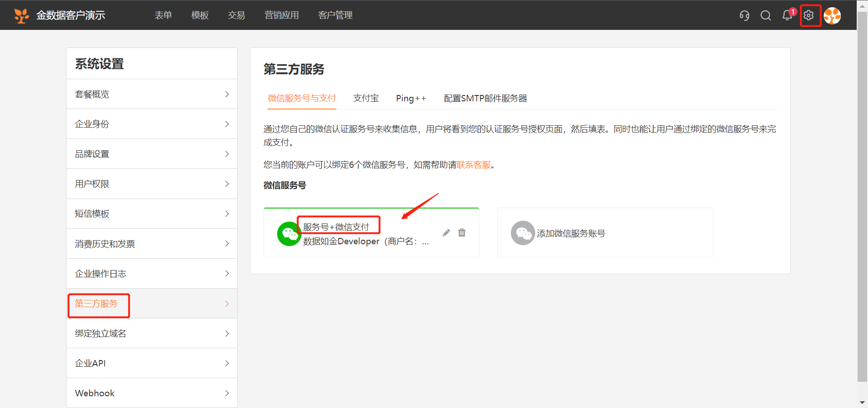Screen dimensions: 868x408
Task: Open 企业API in settings sidebar
Action: (152, 363)
